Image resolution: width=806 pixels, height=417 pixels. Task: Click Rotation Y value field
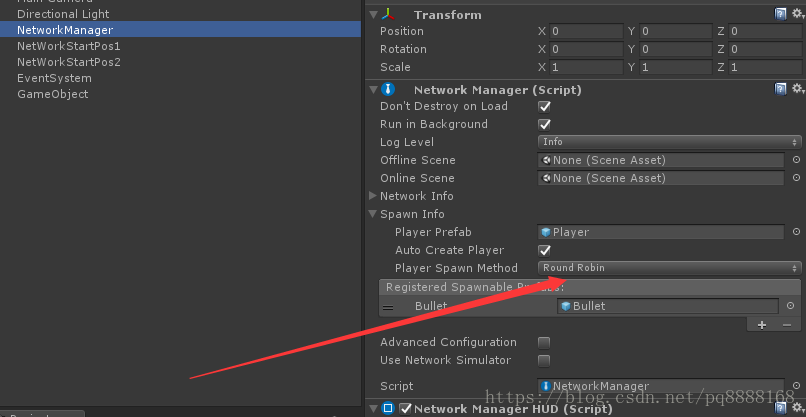(676, 49)
